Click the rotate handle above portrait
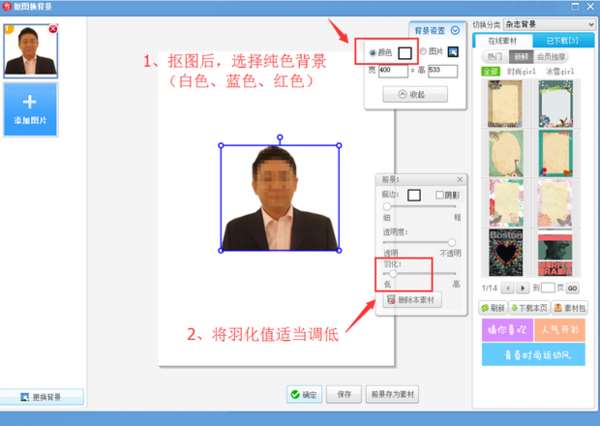 (x=280, y=137)
